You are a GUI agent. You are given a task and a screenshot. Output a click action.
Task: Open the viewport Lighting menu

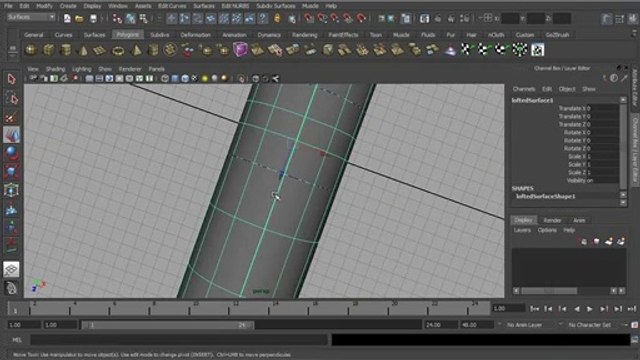pos(82,69)
